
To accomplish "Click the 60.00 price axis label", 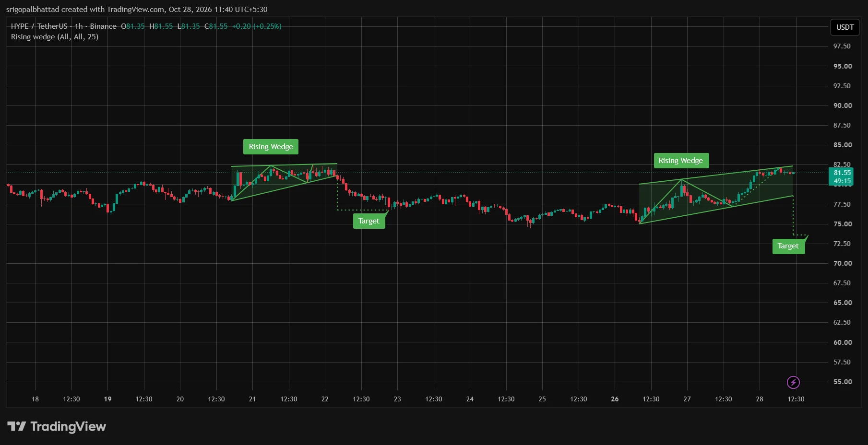I will 843,342.
